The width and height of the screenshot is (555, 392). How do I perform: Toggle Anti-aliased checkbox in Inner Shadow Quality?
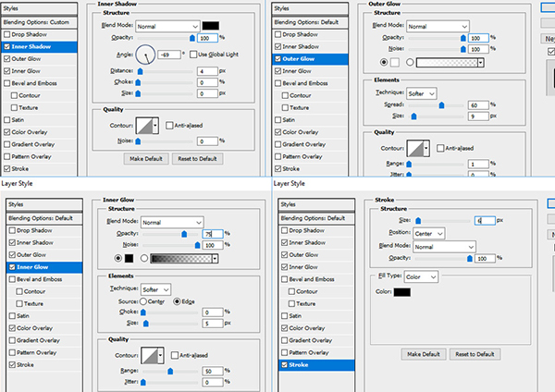pos(170,125)
